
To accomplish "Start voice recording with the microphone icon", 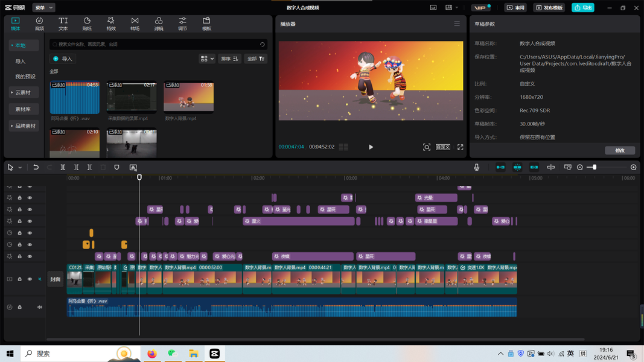I will (x=476, y=167).
